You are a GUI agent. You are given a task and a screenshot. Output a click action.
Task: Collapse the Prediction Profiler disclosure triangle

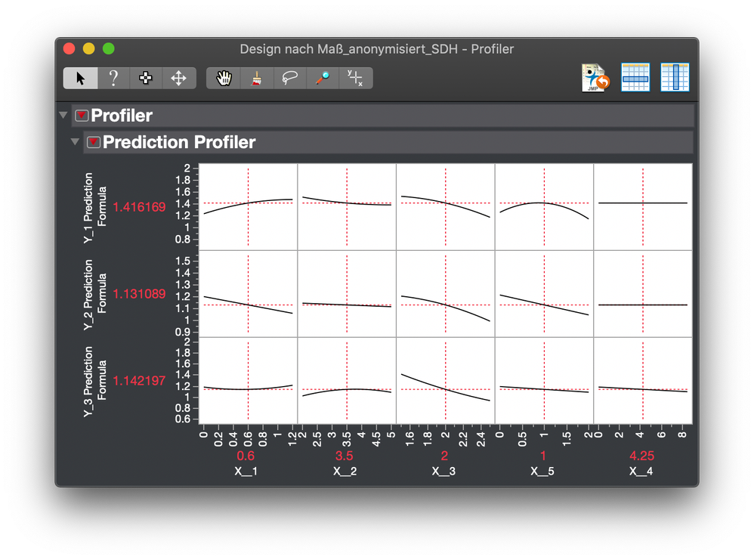[x=75, y=141]
